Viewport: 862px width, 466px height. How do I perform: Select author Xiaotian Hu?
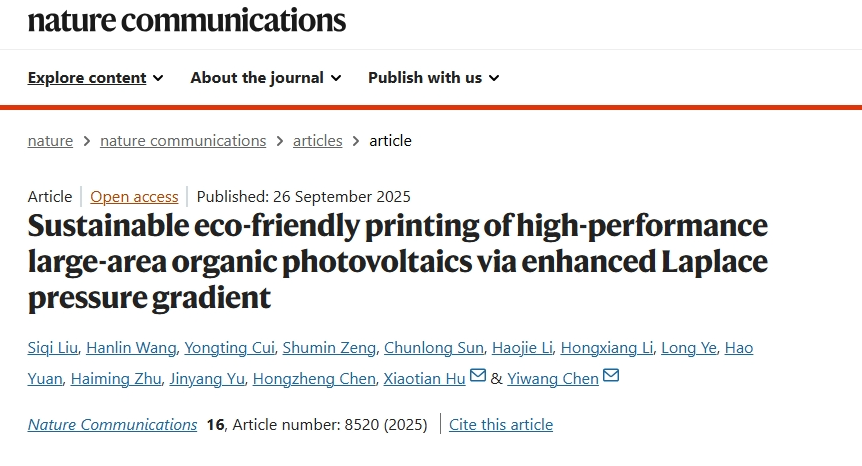[425, 378]
